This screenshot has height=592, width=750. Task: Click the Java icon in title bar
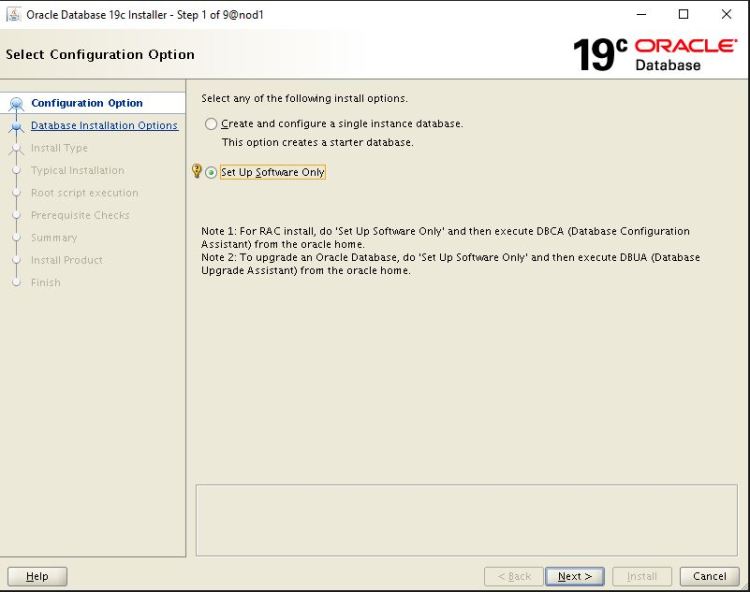click(13, 14)
